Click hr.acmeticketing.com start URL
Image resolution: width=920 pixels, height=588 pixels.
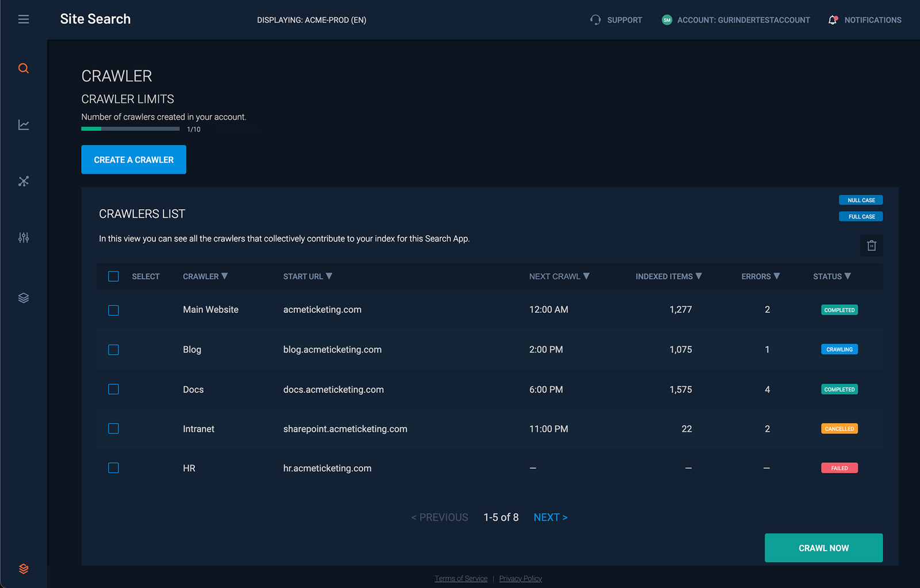[327, 468]
